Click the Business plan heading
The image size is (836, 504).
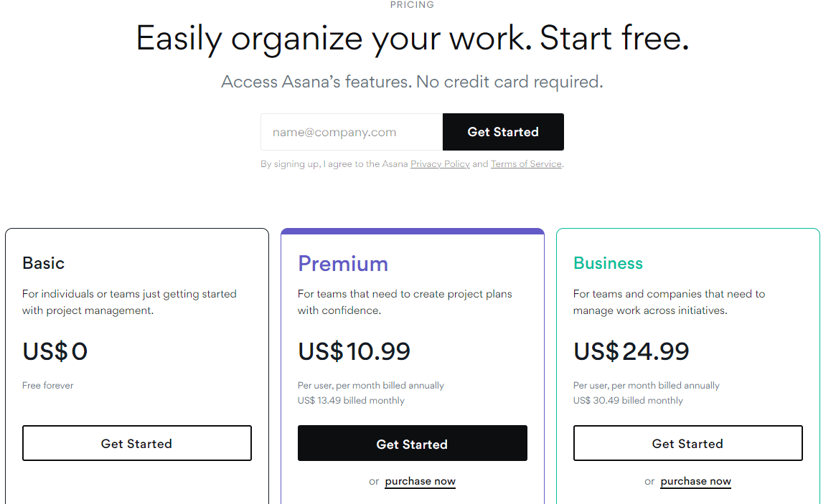(608, 263)
